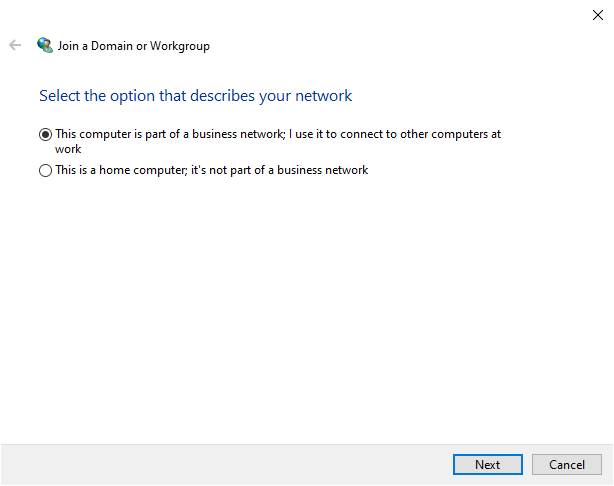Click the back arrow icon

(15, 45)
